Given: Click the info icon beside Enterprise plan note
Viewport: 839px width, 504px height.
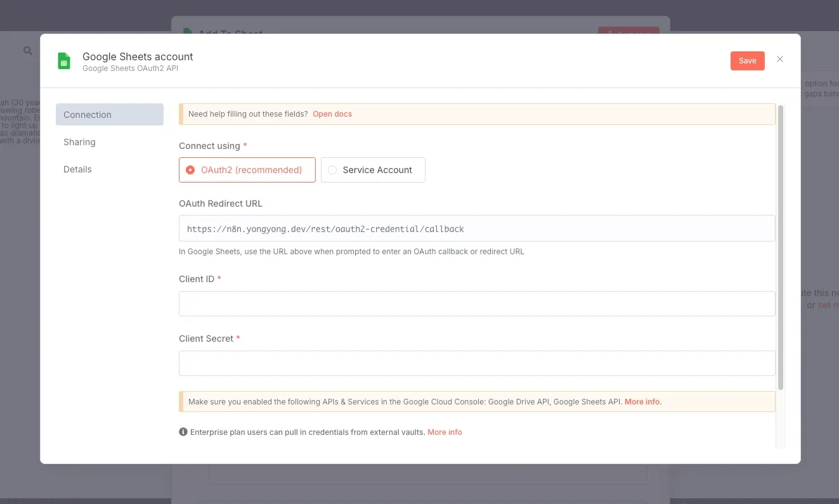Looking at the screenshot, I should tap(183, 432).
